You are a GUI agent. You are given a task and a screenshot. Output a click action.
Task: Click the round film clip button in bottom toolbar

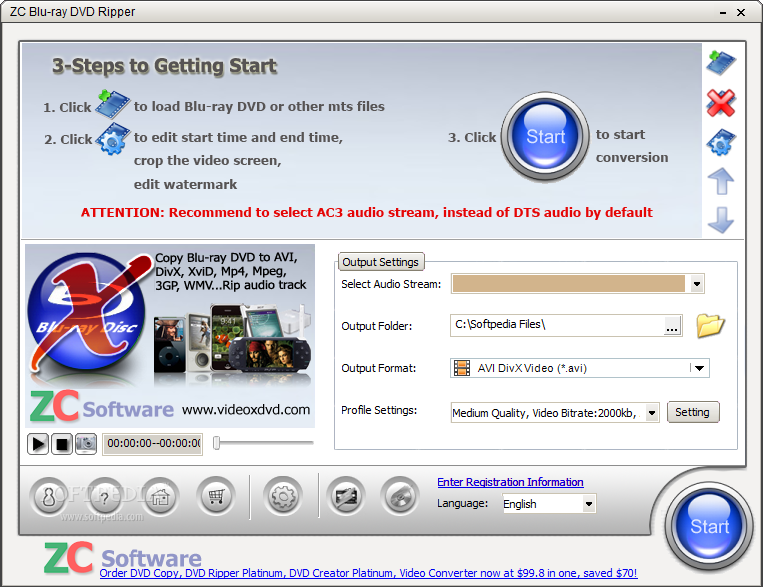[346, 496]
